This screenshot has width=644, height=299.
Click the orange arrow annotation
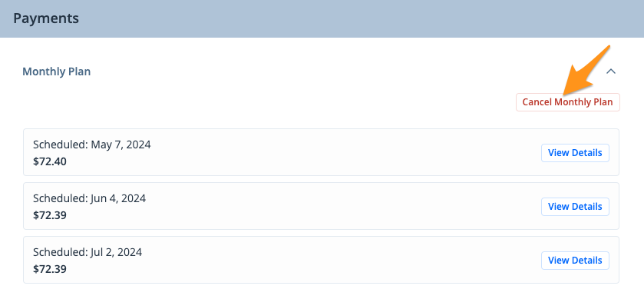583,71
